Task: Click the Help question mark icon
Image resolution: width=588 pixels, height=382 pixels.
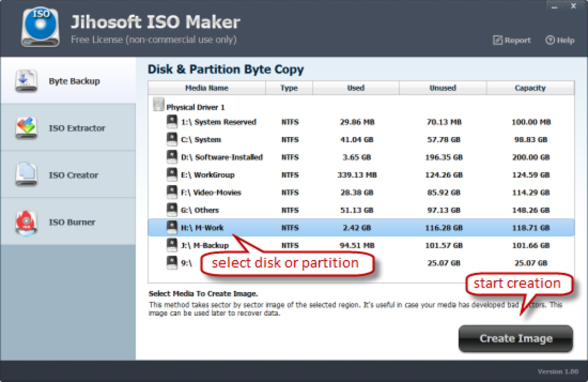Action: [x=550, y=40]
